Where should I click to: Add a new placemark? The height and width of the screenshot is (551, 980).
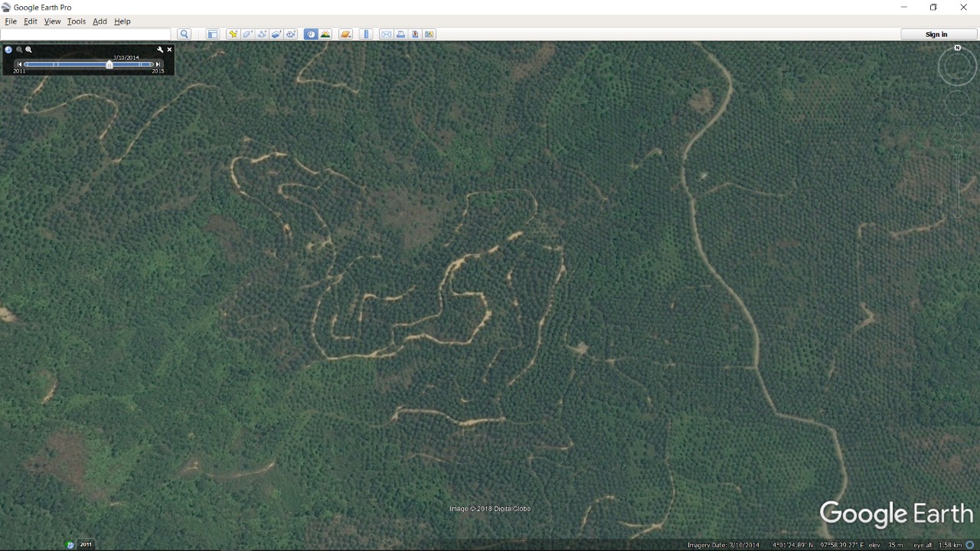pyautogui.click(x=233, y=34)
